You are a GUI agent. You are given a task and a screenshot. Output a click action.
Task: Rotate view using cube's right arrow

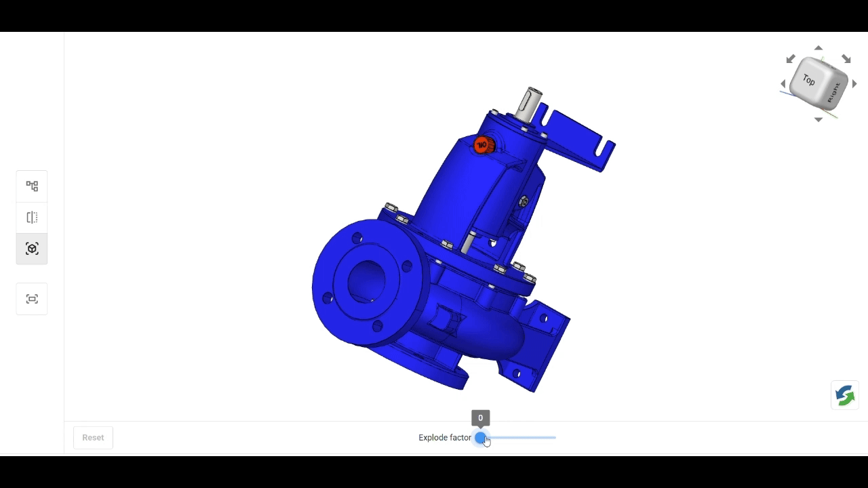tap(854, 84)
